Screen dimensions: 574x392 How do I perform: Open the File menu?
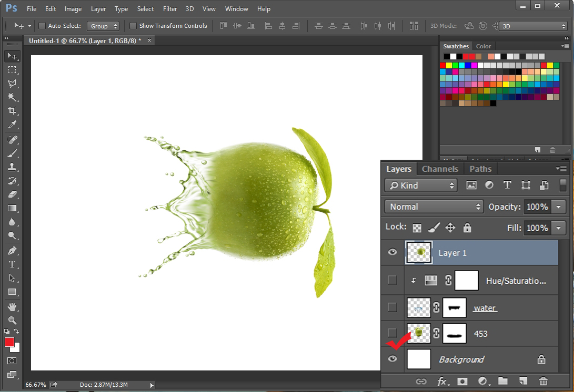pyautogui.click(x=32, y=9)
